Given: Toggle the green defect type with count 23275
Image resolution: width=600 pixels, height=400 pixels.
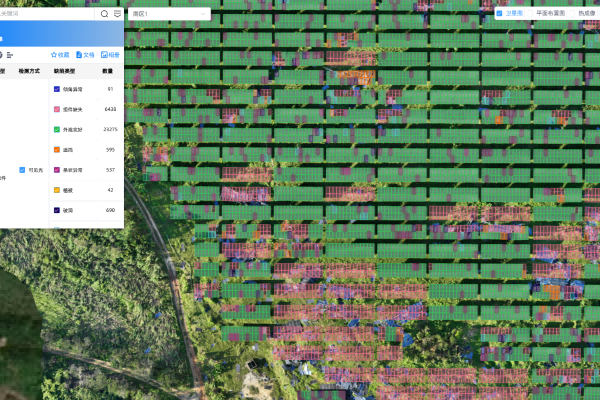Looking at the screenshot, I should click(x=57, y=129).
